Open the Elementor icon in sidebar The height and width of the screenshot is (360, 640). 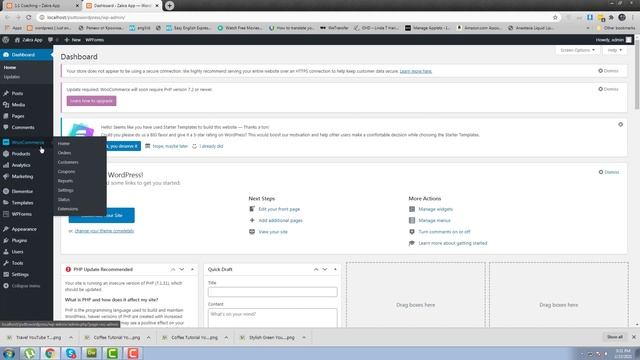[x=6, y=191]
